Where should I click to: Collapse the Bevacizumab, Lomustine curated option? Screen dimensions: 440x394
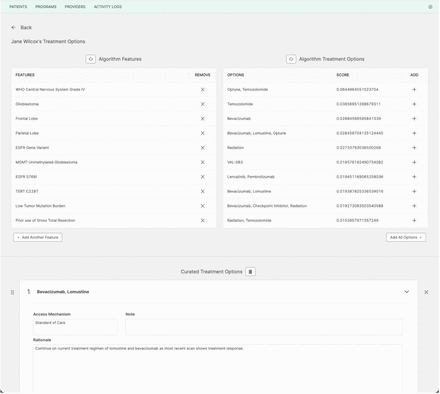coord(407,292)
